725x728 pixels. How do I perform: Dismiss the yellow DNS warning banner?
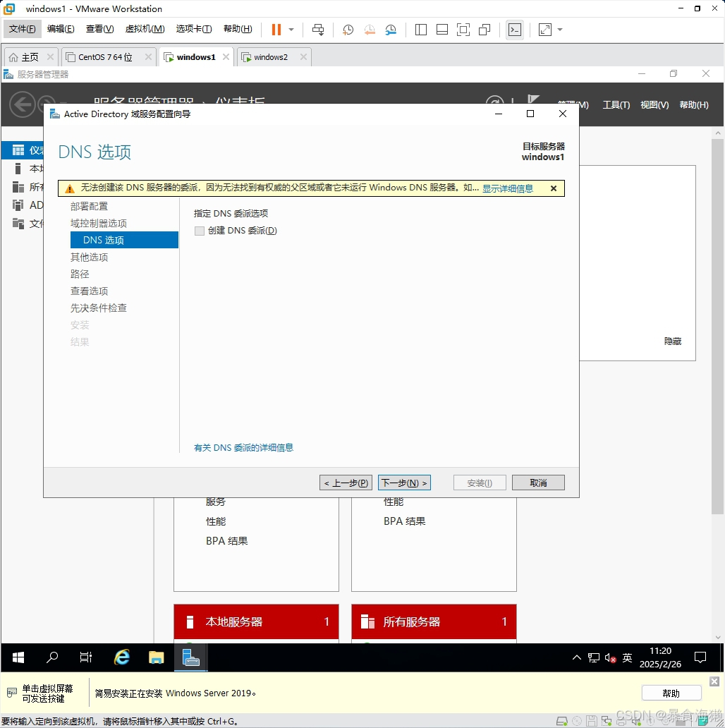pyautogui.click(x=553, y=188)
